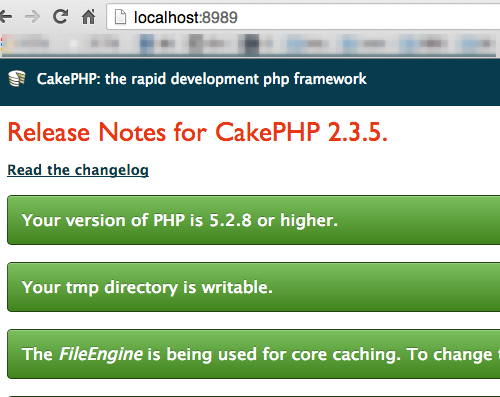The height and width of the screenshot is (397, 500).
Task: Open the second blurred bookmark item
Action: tap(95, 43)
